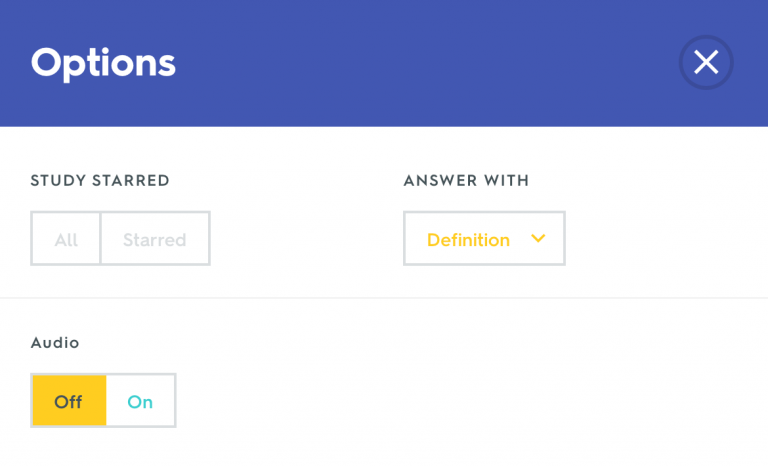Expand the yellow chevron beside Definition

[x=538, y=239]
